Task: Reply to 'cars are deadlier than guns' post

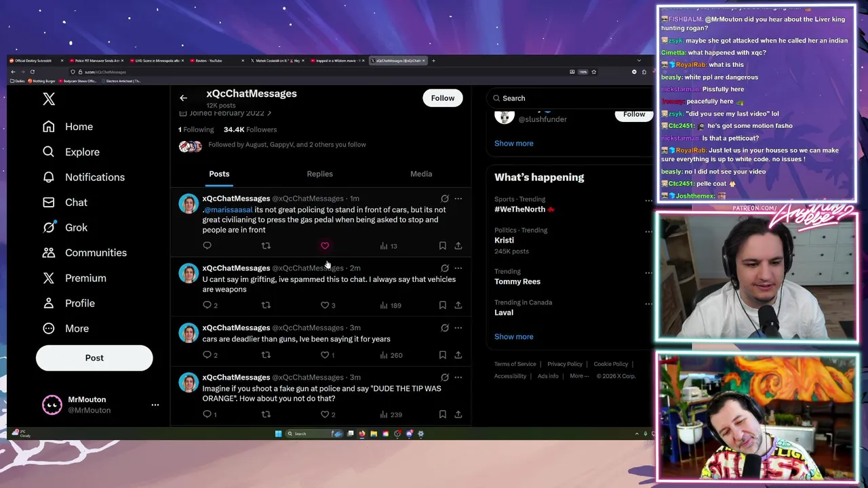Action: pos(210,354)
